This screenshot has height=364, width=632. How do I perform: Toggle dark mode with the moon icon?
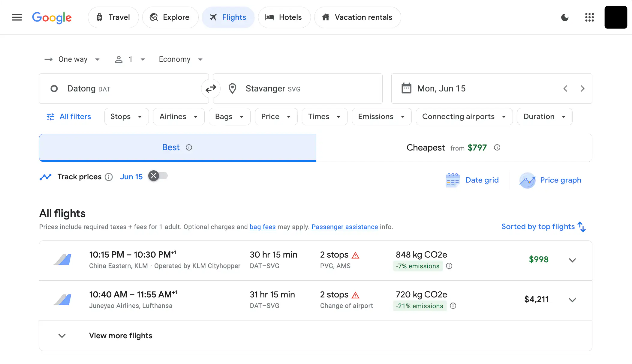[x=565, y=17]
